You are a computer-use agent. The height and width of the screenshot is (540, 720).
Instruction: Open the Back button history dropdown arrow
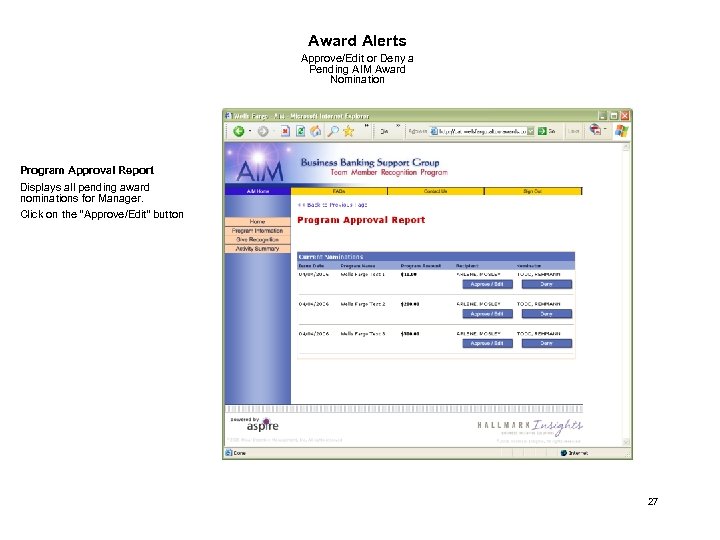coord(250,131)
